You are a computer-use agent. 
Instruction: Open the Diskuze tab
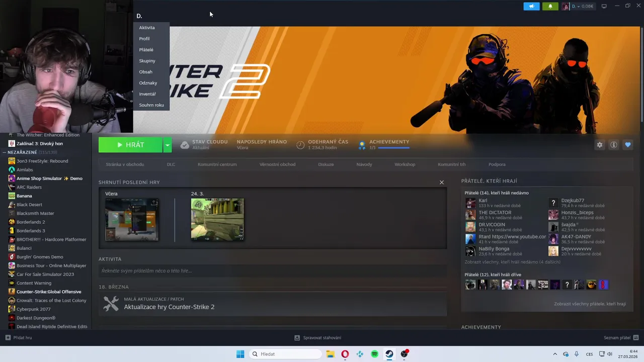[326, 164]
